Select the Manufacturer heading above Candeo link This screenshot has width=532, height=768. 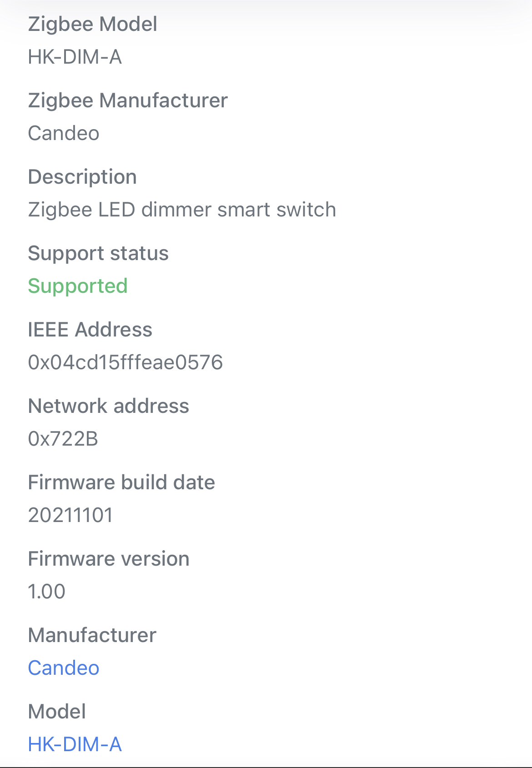click(x=92, y=635)
